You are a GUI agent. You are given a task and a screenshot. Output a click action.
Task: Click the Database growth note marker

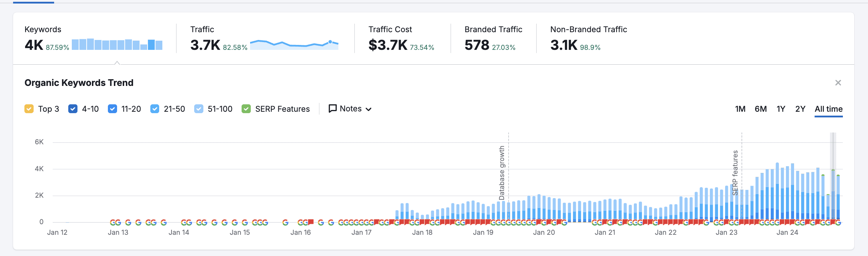coord(502,173)
